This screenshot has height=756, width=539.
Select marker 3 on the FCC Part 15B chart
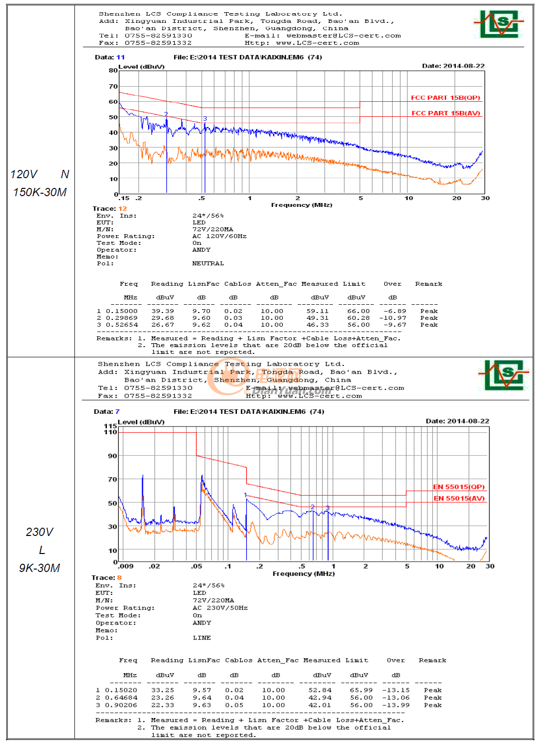[x=205, y=119]
